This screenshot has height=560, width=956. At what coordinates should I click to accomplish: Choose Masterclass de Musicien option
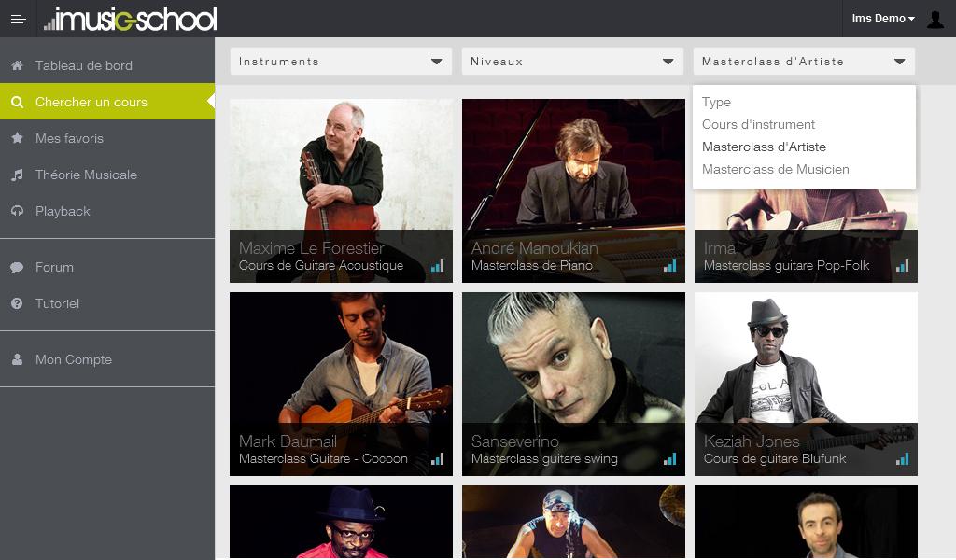point(775,170)
